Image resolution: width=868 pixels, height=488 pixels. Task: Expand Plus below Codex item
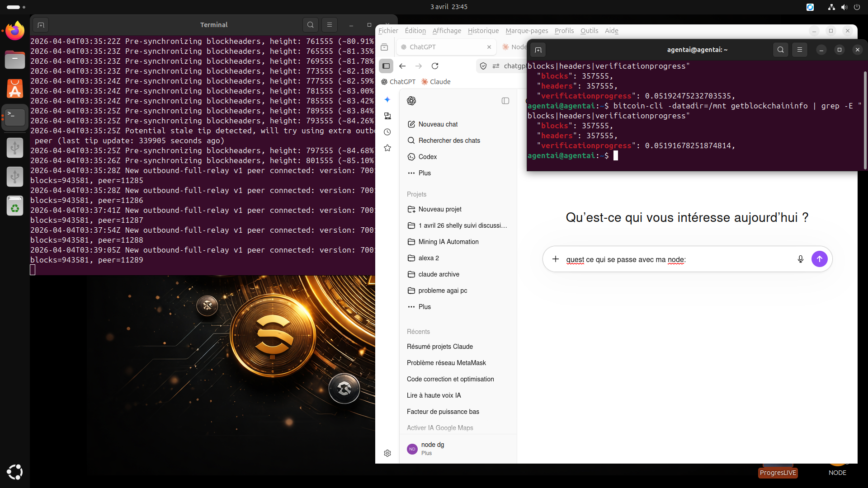click(x=424, y=173)
